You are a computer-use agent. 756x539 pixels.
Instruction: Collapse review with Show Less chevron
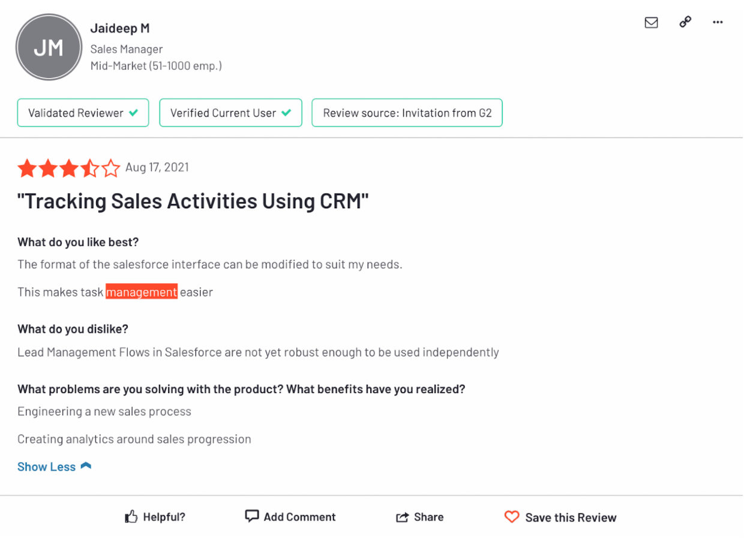pyautogui.click(x=86, y=466)
